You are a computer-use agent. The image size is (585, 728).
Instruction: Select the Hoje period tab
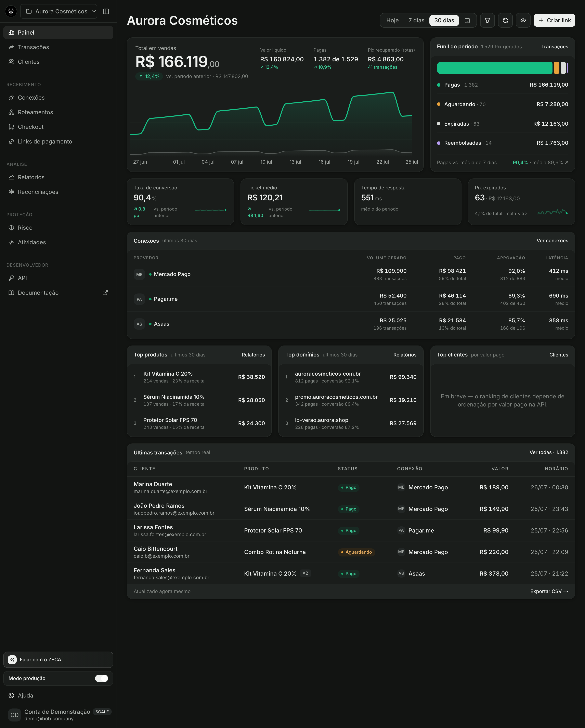tap(392, 21)
